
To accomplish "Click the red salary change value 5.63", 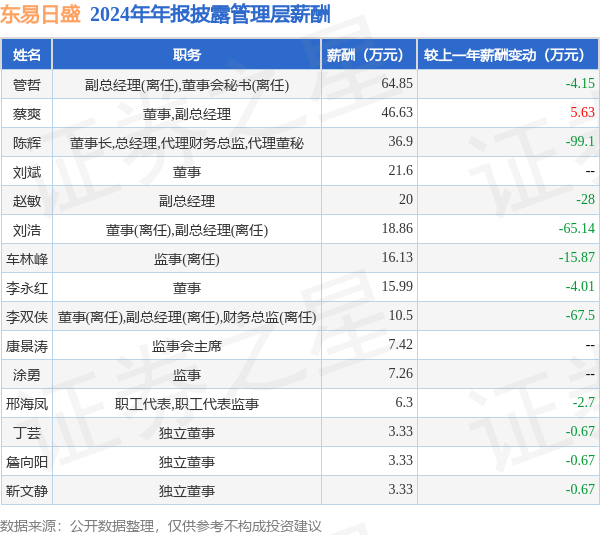I will (x=582, y=112).
